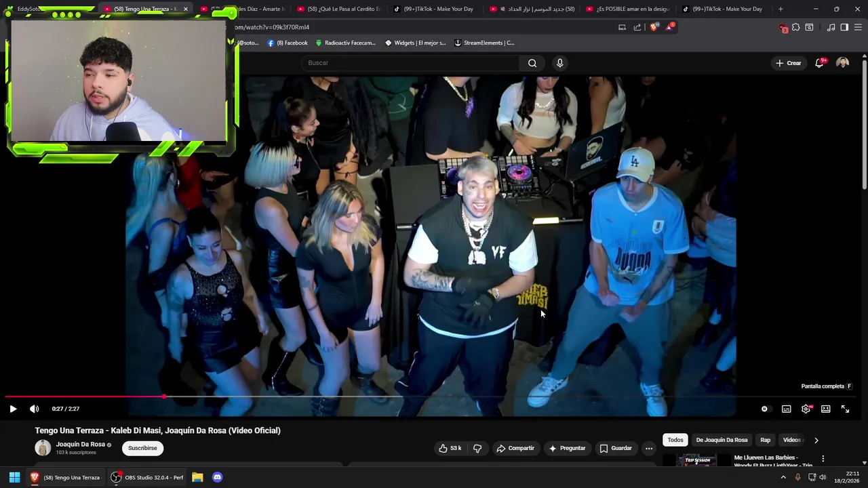Subscribe with the Suscribirse button

(x=142, y=448)
